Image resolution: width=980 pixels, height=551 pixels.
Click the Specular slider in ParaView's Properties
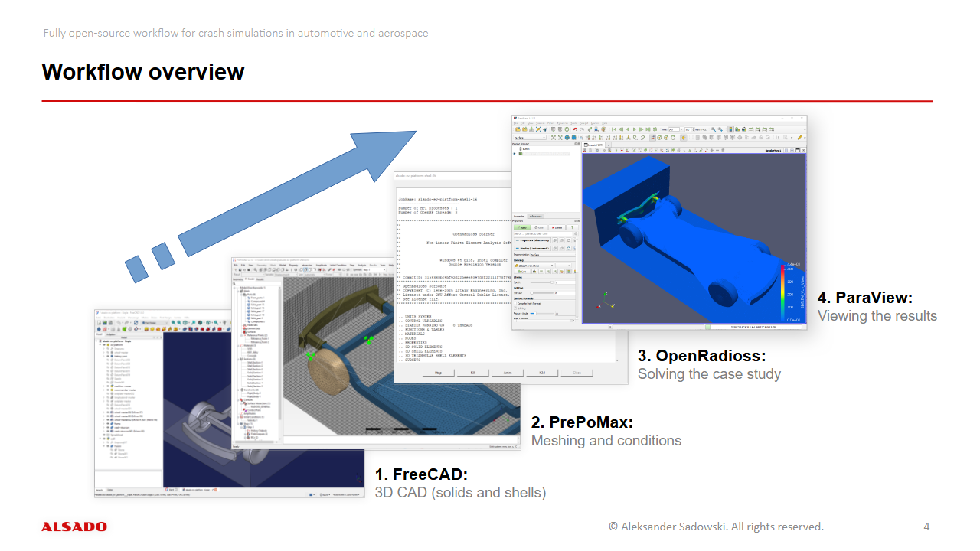click(541, 293)
